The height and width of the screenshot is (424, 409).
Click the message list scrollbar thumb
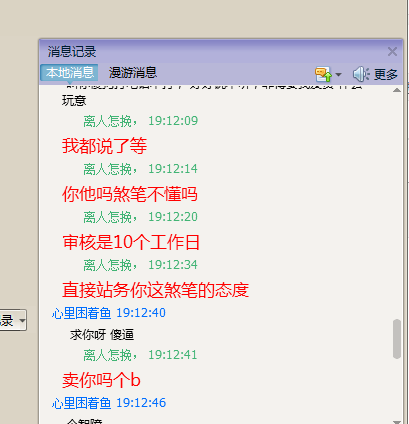click(397, 339)
